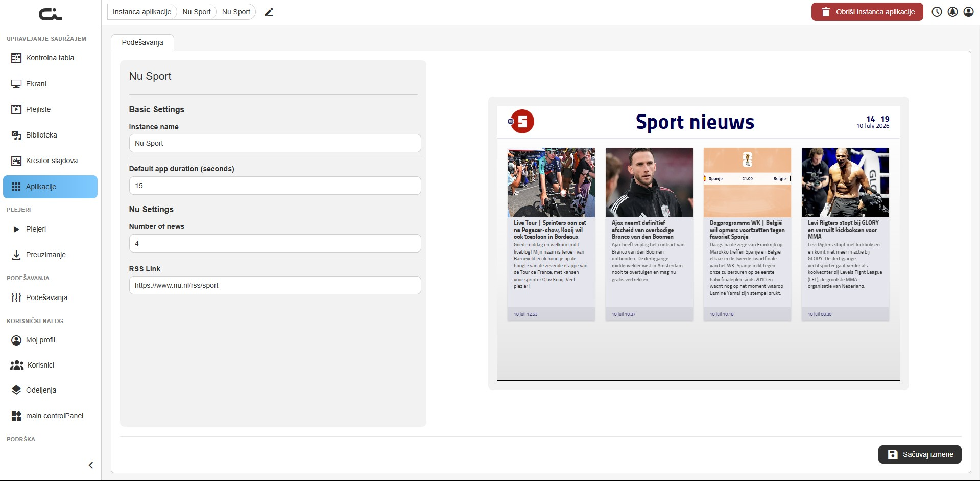Click the Live Tour Sprinters headline
This screenshot has height=481, width=980.
[x=550, y=230]
